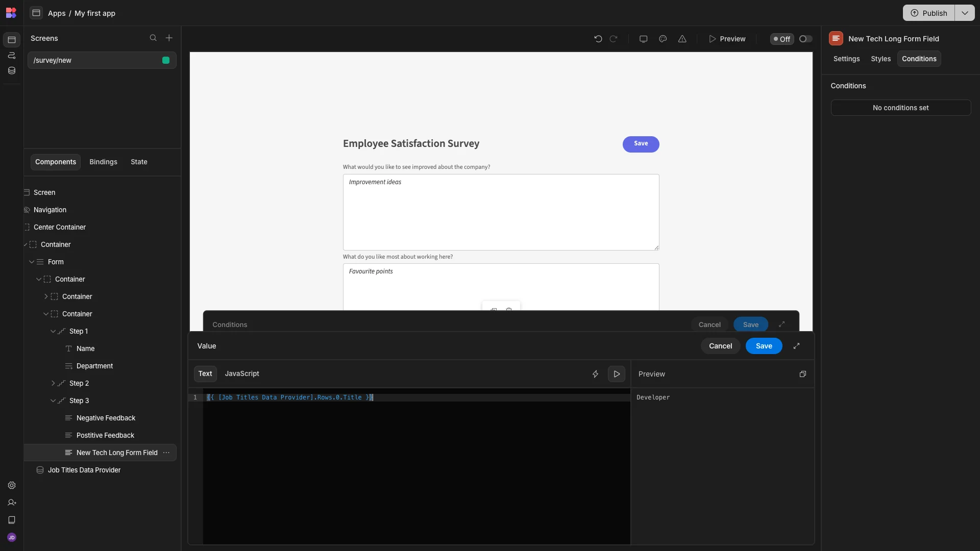Open the Data section in sidebar
Screen dimensions: 980x551
[12, 70]
